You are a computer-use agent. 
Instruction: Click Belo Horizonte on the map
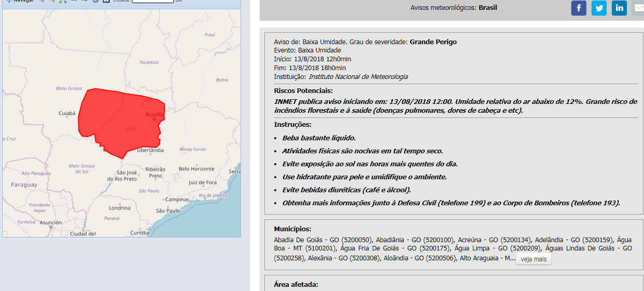[x=196, y=169]
